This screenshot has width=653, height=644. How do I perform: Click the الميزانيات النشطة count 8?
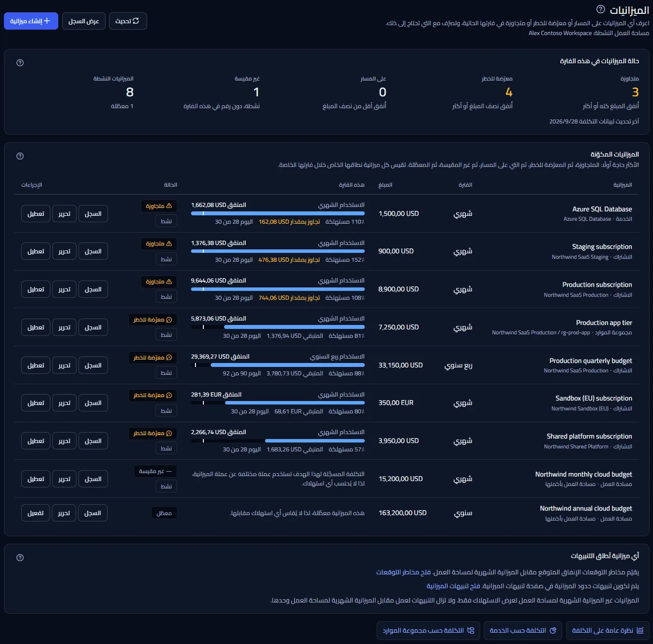tap(130, 92)
